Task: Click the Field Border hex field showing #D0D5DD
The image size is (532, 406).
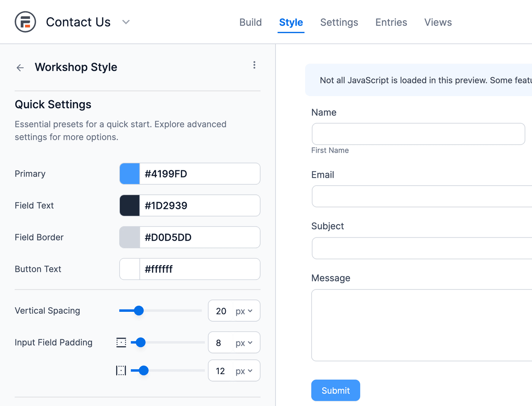Action: click(x=200, y=237)
